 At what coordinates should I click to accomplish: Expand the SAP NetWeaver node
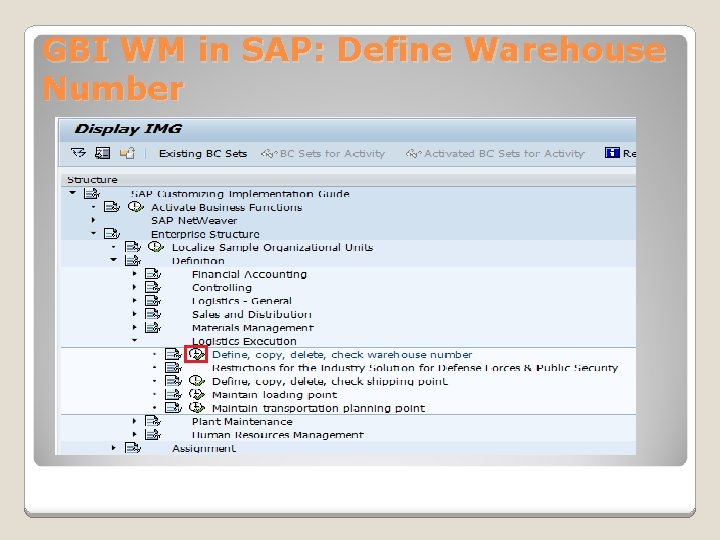[x=93, y=220]
